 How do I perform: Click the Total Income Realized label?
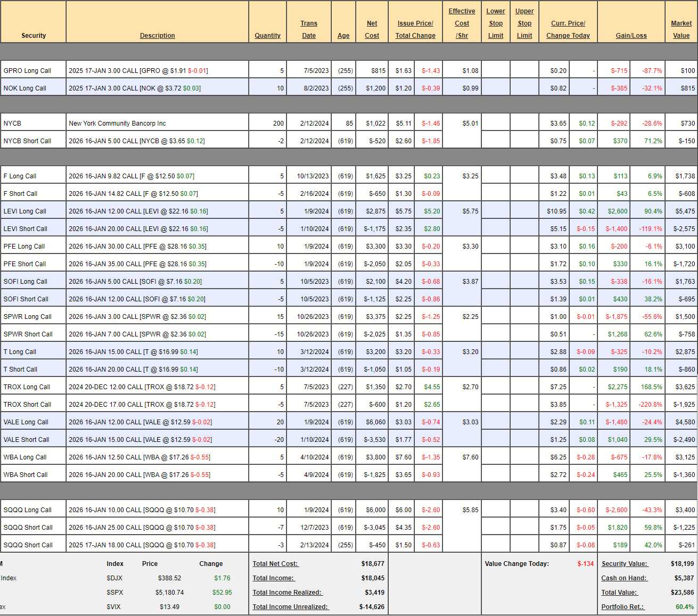tap(287, 593)
